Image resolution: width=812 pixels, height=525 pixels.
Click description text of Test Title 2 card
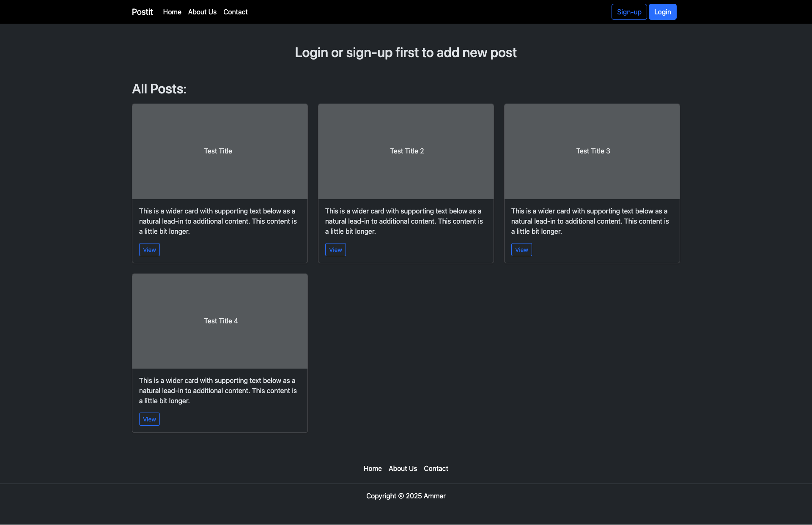[404, 221]
